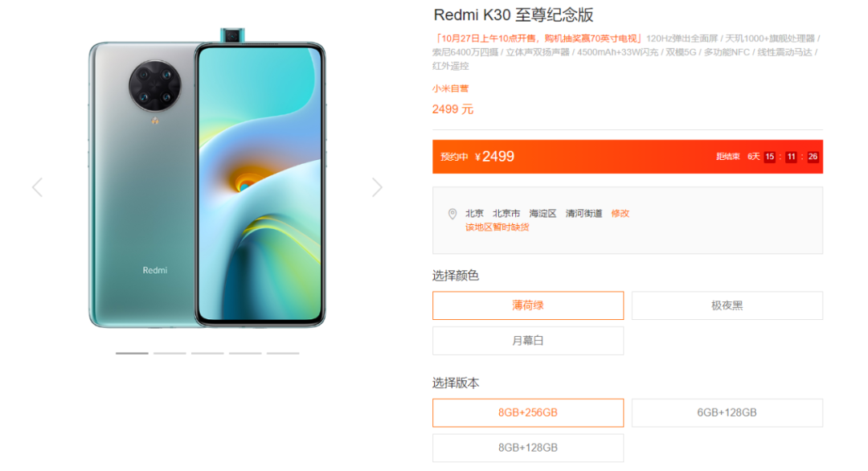Pick the 8GB+128GB version
This screenshot has width=868, height=471.
(527, 448)
